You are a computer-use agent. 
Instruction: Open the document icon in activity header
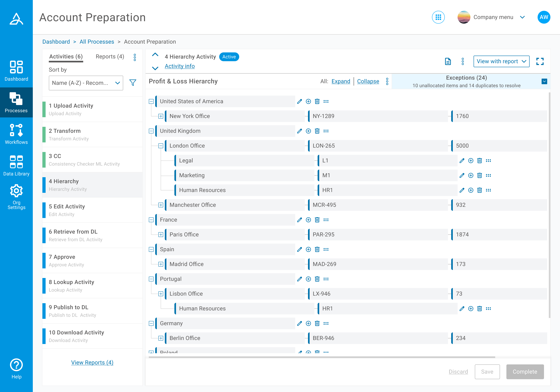448,61
